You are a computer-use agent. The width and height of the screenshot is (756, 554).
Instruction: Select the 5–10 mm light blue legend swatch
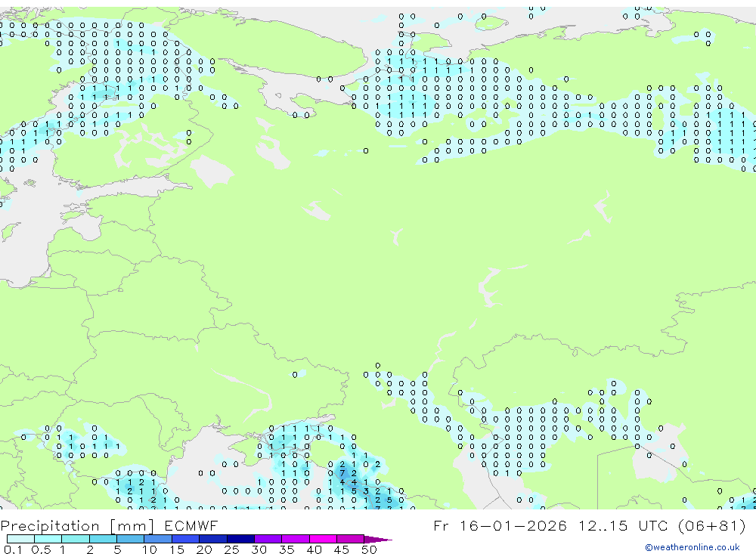click(x=131, y=539)
